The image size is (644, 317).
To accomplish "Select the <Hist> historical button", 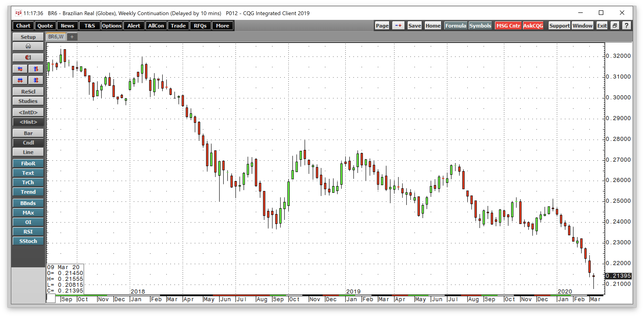I will pyautogui.click(x=28, y=122).
